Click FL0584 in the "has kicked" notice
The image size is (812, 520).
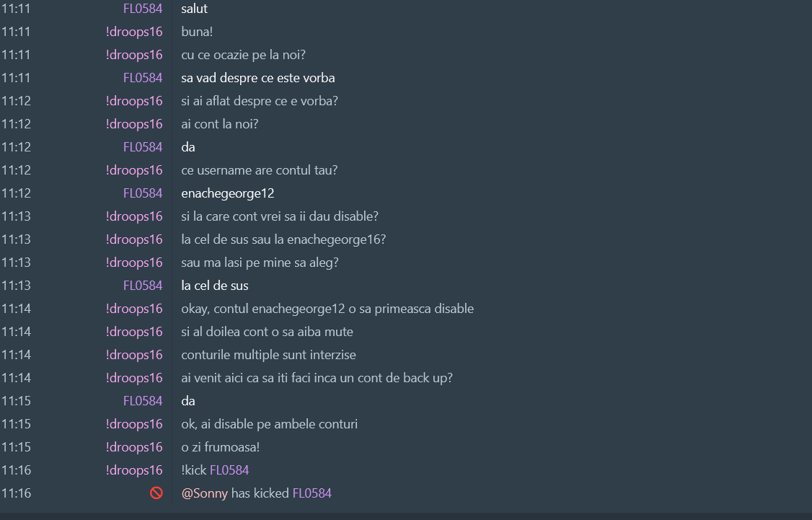pyautogui.click(x=312, y=493)
